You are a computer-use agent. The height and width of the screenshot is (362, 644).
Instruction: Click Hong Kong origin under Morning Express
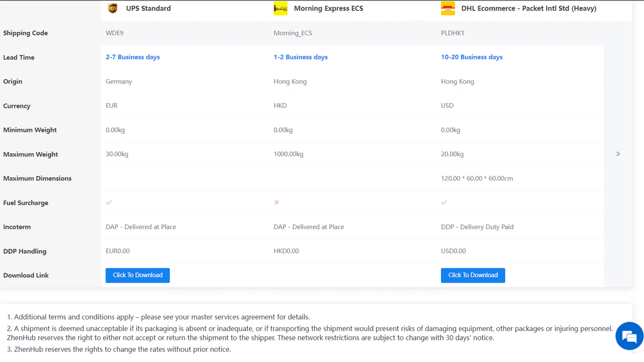tap(290, 81)
